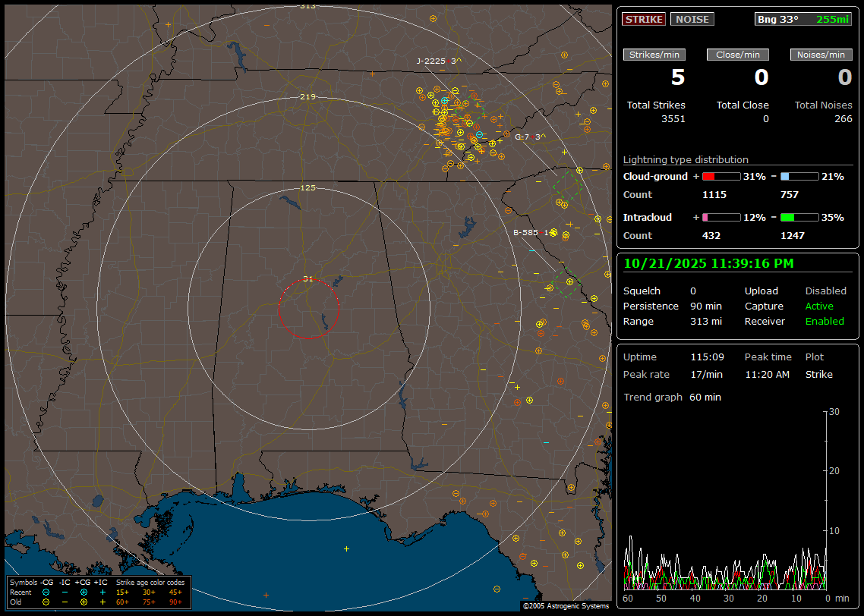Click the red dashed circle at map center
The height and width of the screenshot is (616, 864).
coord(308,309)
